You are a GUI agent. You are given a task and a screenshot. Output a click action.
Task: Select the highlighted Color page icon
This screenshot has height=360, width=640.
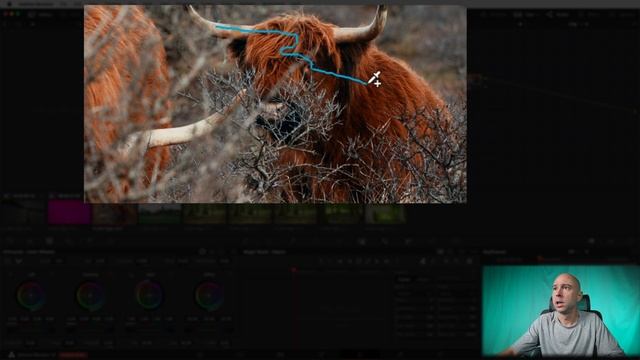click(360, 355)
